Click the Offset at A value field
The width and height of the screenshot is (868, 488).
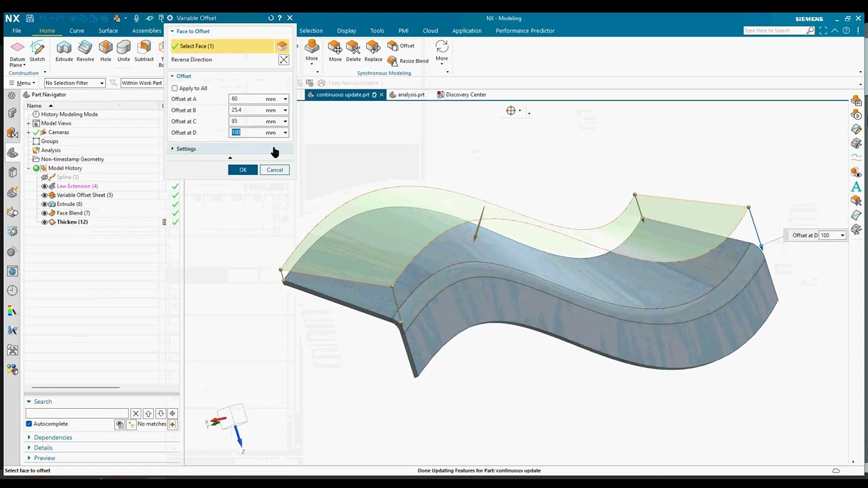247,99
